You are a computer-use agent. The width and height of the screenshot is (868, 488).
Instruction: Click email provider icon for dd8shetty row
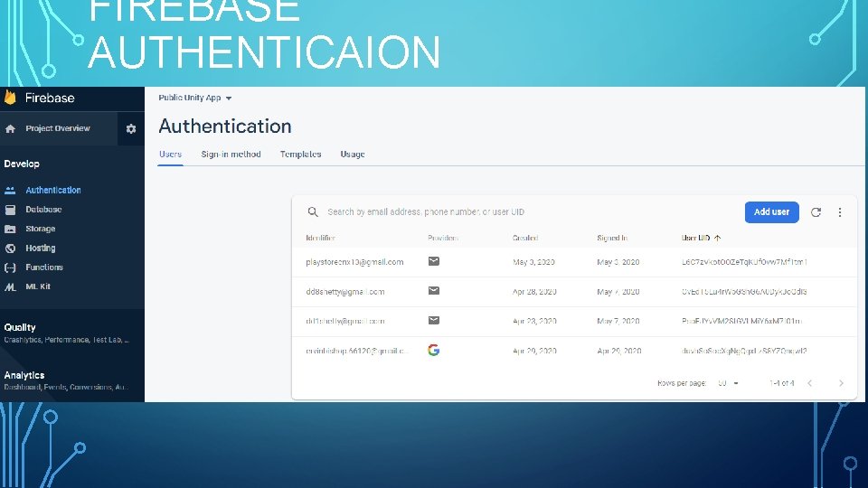(x=433, y=290)
